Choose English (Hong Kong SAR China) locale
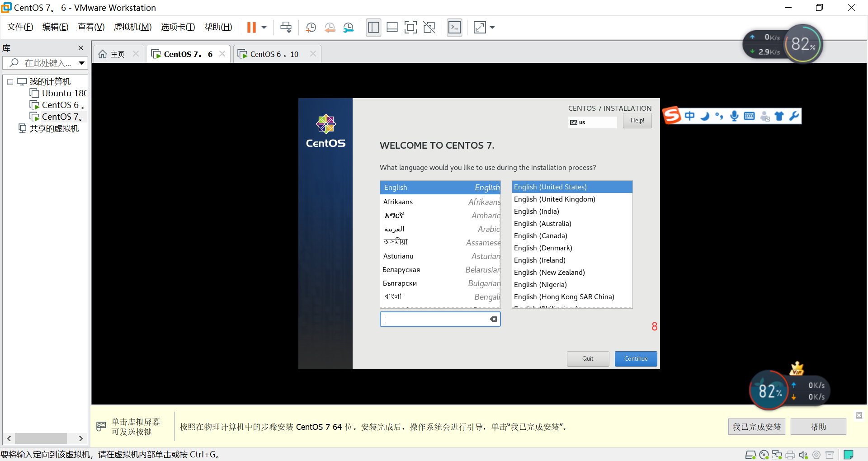868x461 pixels. tap(572, 296)
